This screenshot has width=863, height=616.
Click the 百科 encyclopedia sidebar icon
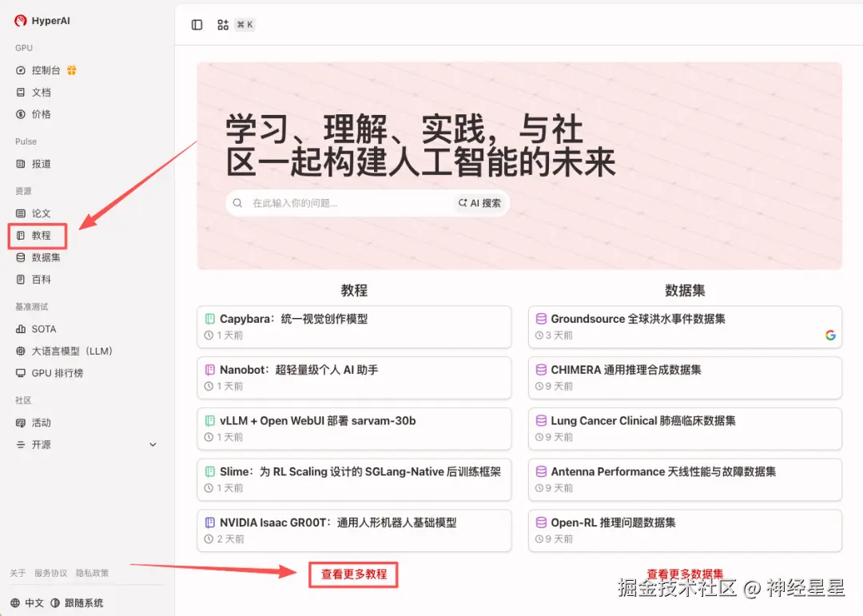coord(22,279)
